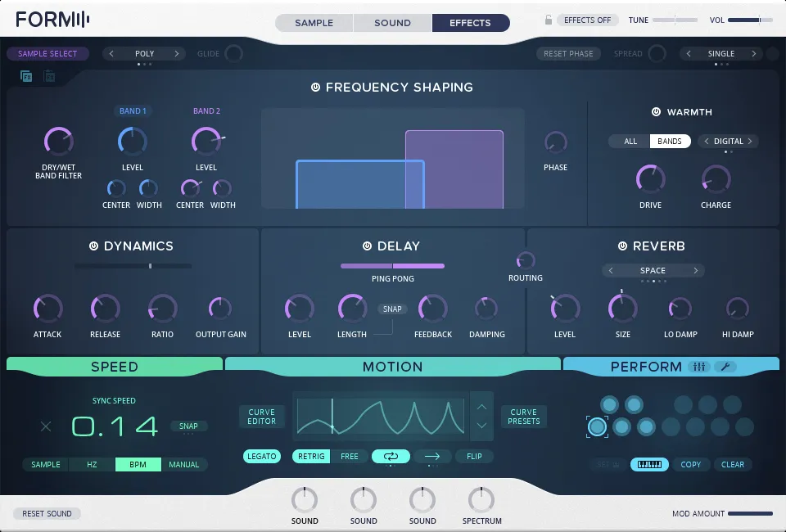Go to next voice mode after Poly

177,53
